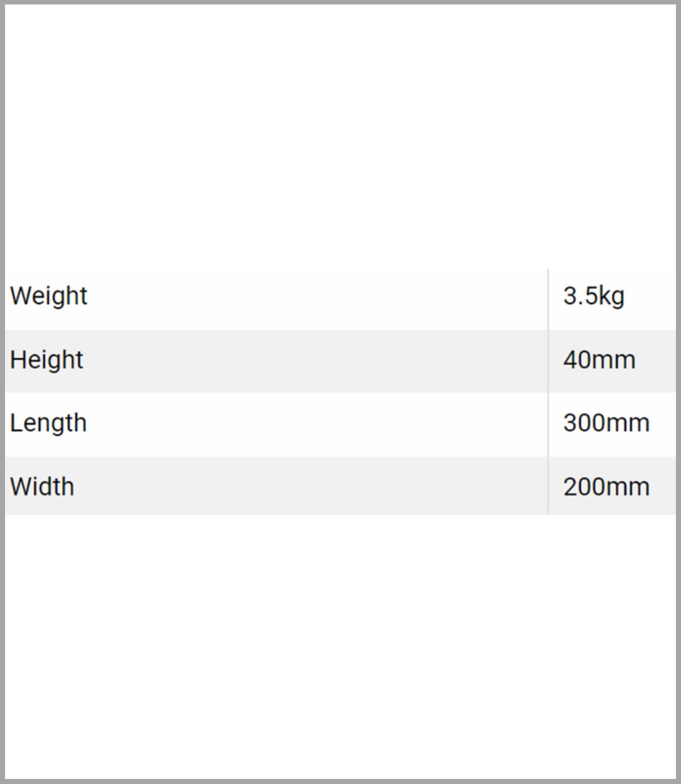
Task: Click the column divider in the Width row
Action: 548,486
